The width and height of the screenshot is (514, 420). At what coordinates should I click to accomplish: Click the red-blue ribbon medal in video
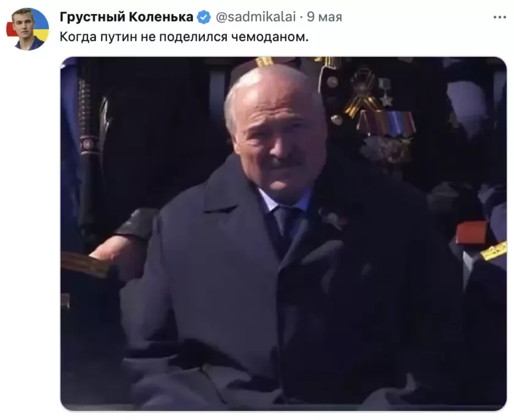coord(387,125)
